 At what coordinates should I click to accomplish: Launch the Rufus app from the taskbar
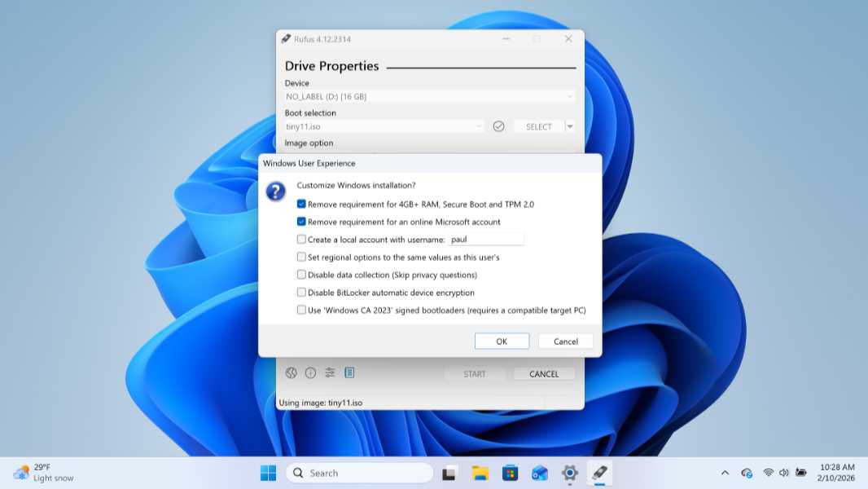coord(599,473)
